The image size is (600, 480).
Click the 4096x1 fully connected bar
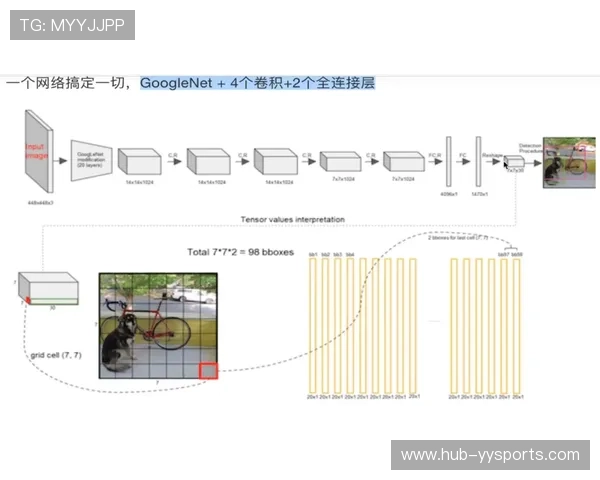(x=449, y=160)
